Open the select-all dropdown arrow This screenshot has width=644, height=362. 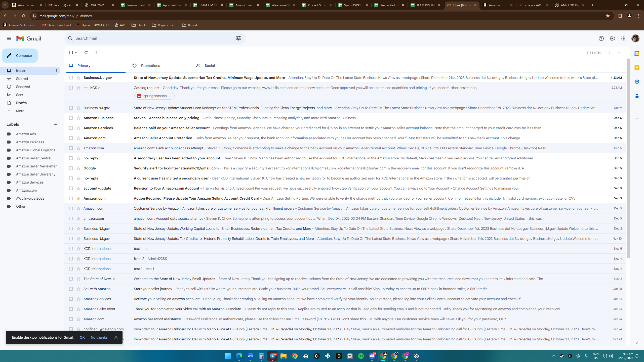pos(76,53)
